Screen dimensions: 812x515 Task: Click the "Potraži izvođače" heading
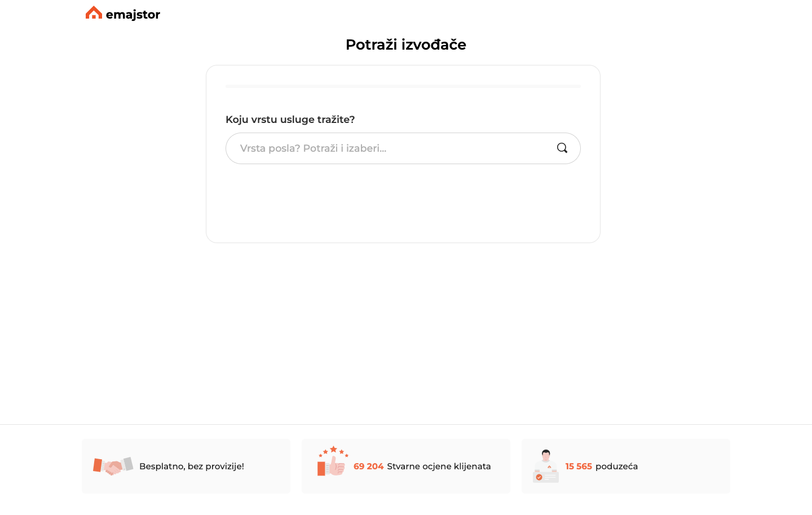click(x=405, y=45)
